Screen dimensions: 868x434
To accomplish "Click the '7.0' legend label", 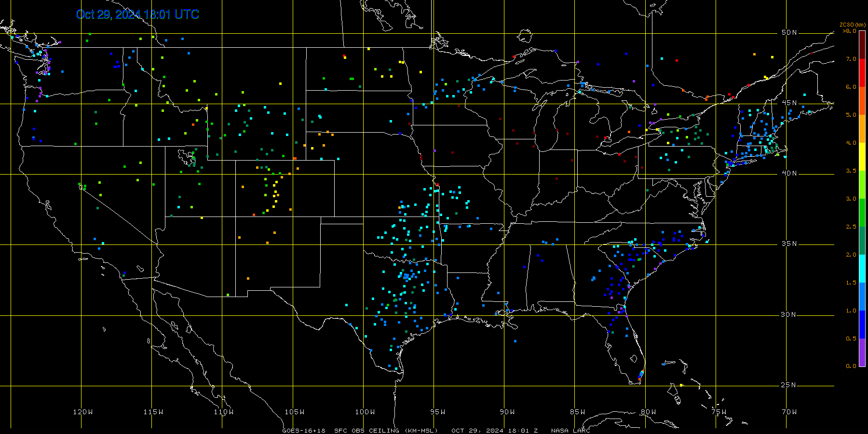I will (x=851, y=59).
